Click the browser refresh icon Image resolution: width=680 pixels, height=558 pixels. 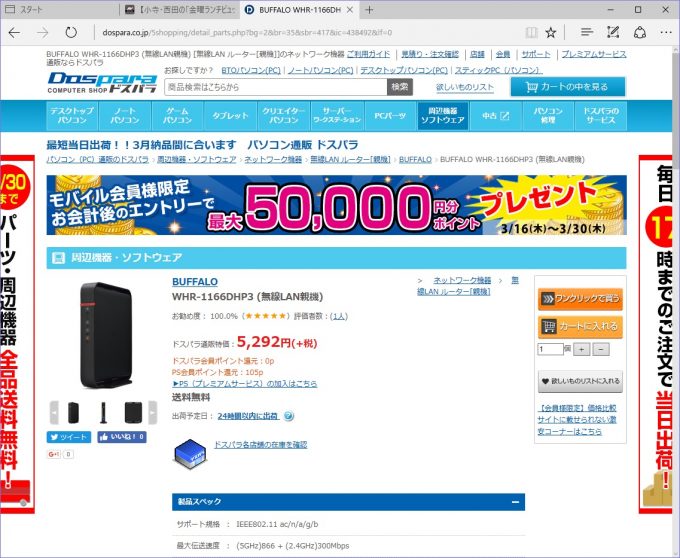[x=71, y=33]
